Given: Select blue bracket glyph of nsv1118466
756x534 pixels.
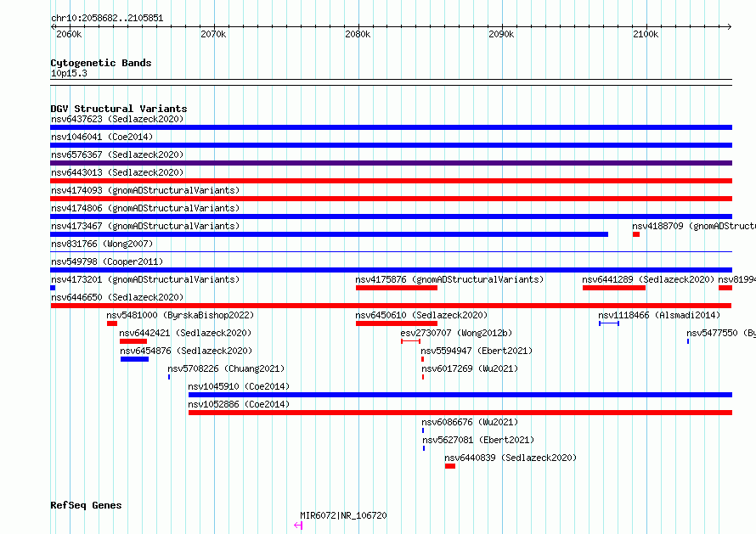Looking at the screenshot, I should [609, 323].
